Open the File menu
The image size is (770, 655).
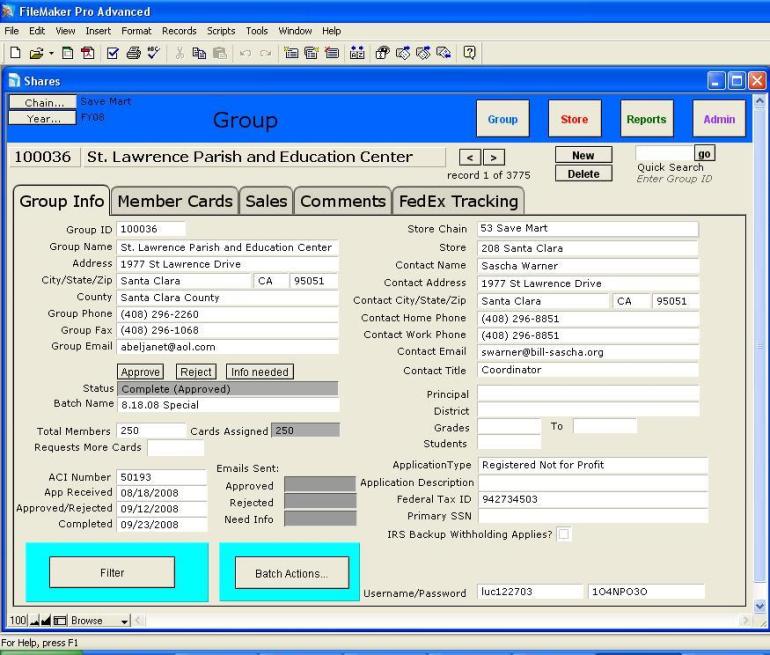pyautogui.click(x=11, y=31)
